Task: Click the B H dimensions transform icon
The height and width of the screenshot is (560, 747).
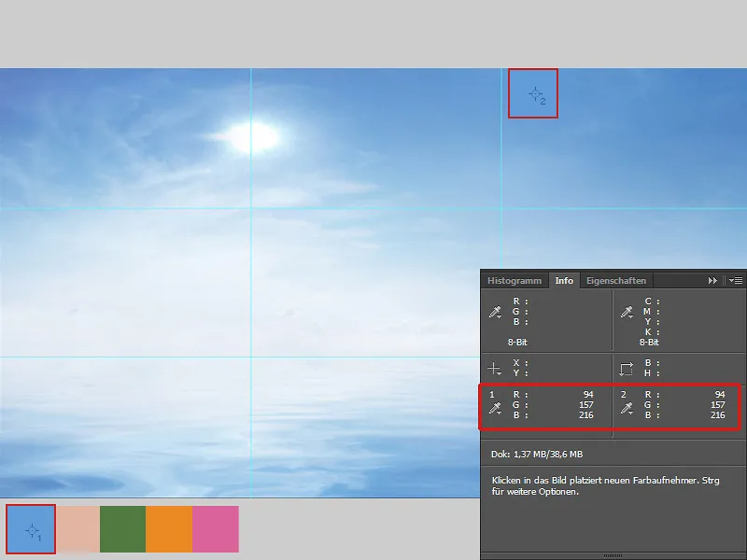Action: click(x=626, y=369)
